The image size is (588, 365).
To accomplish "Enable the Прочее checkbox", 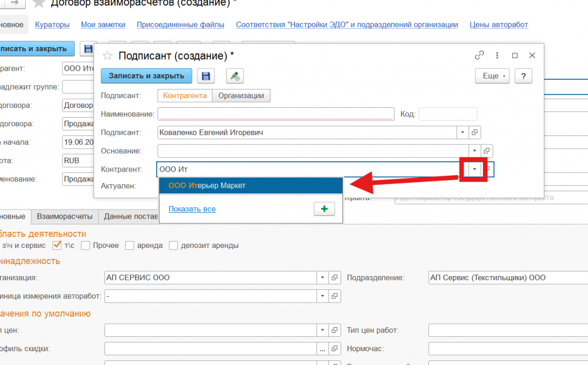I will (86, 245).
